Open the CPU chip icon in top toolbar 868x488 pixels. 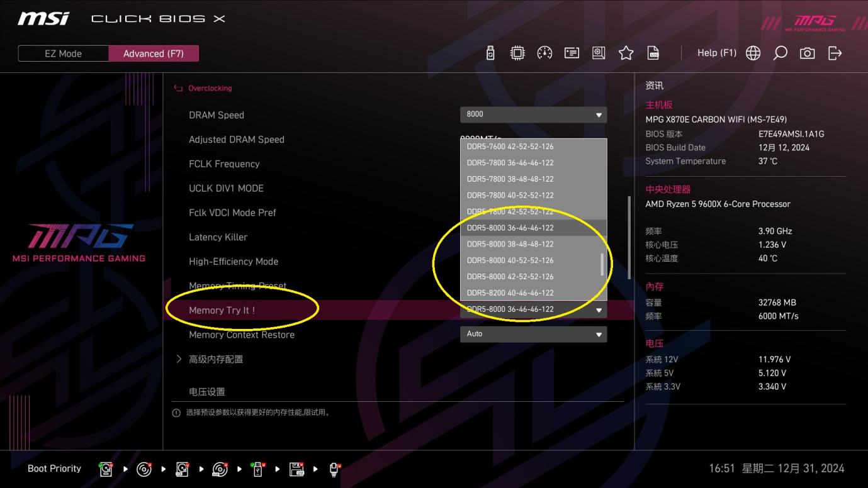pos(517,53)
